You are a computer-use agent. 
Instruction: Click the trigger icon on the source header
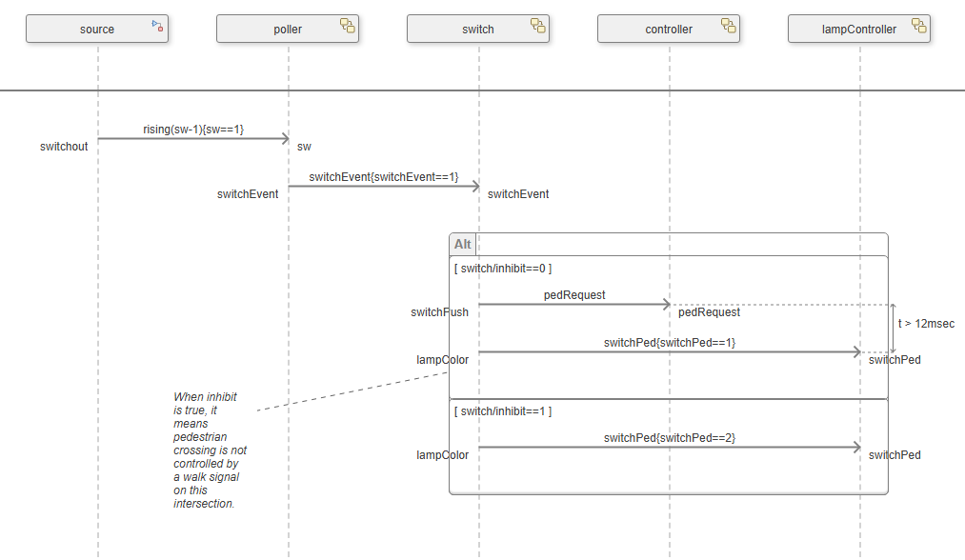pyautogui.click(x=156, y=26)
